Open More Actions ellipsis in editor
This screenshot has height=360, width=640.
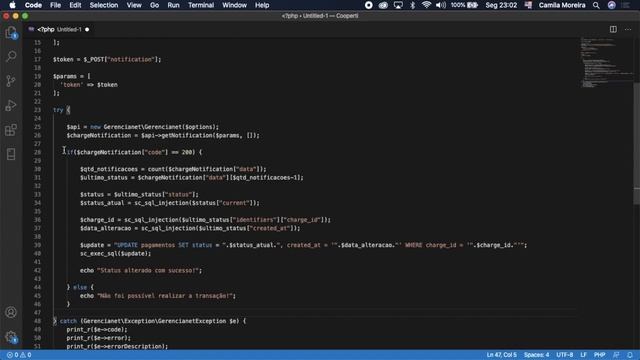(628, 29)
